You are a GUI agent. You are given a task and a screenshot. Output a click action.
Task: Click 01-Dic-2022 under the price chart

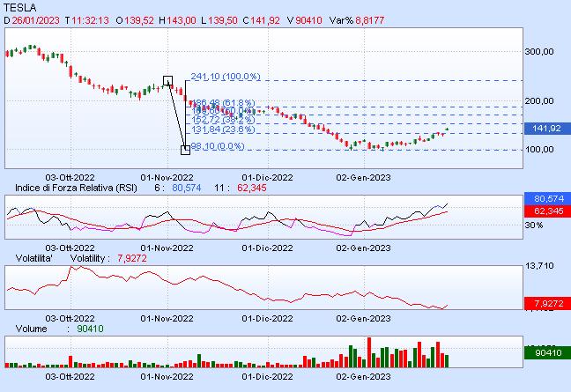[267, 178]
